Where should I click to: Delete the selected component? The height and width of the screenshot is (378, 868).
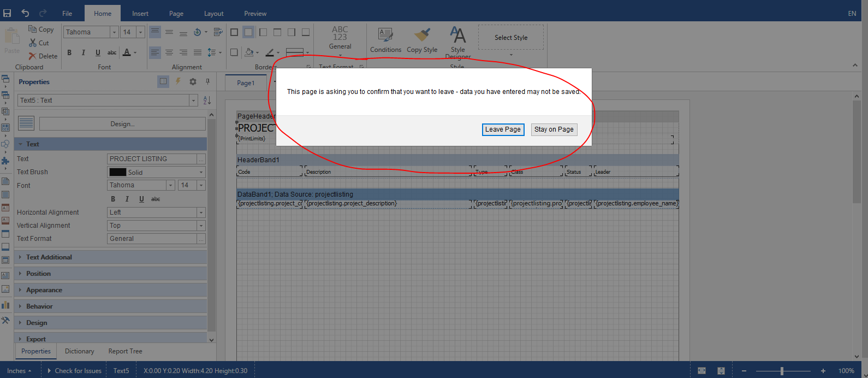pyautogui.click(x=43, y=56)
